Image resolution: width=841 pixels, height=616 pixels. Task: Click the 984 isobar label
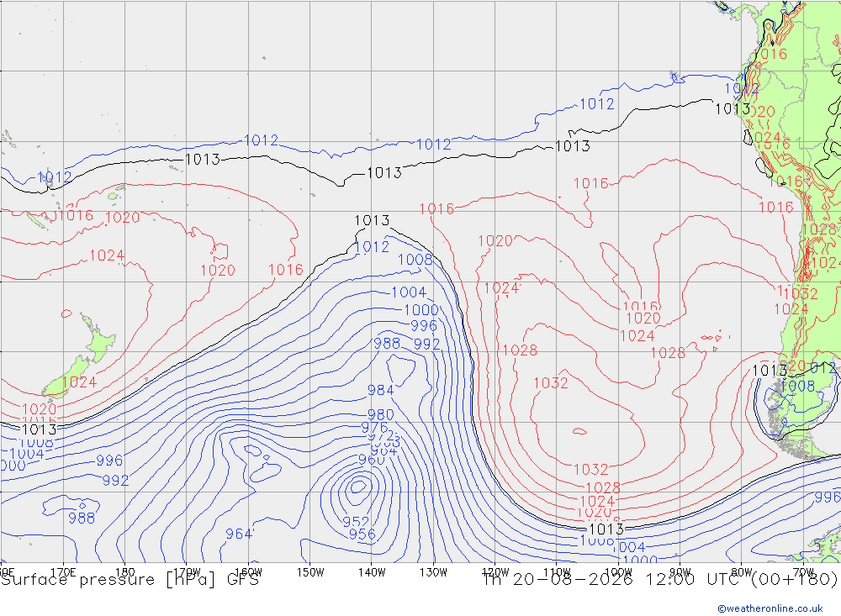point(380,390)
